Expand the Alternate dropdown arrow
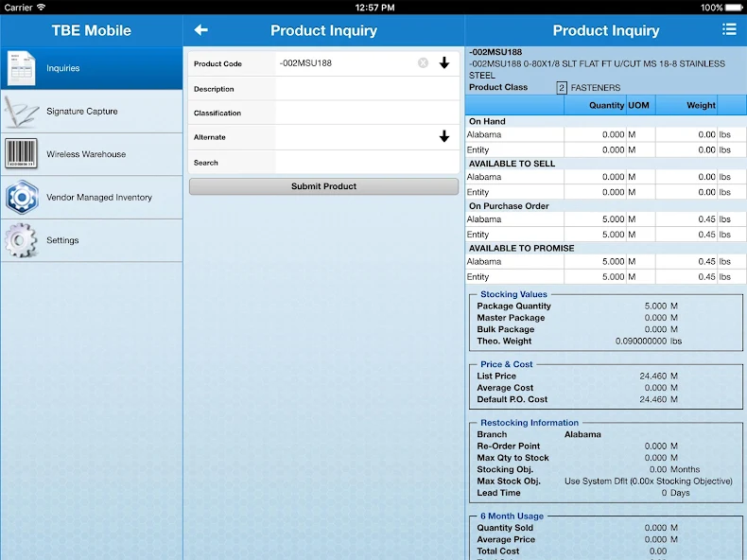Viewport: 747px width, 560px height. pos(444,136)
